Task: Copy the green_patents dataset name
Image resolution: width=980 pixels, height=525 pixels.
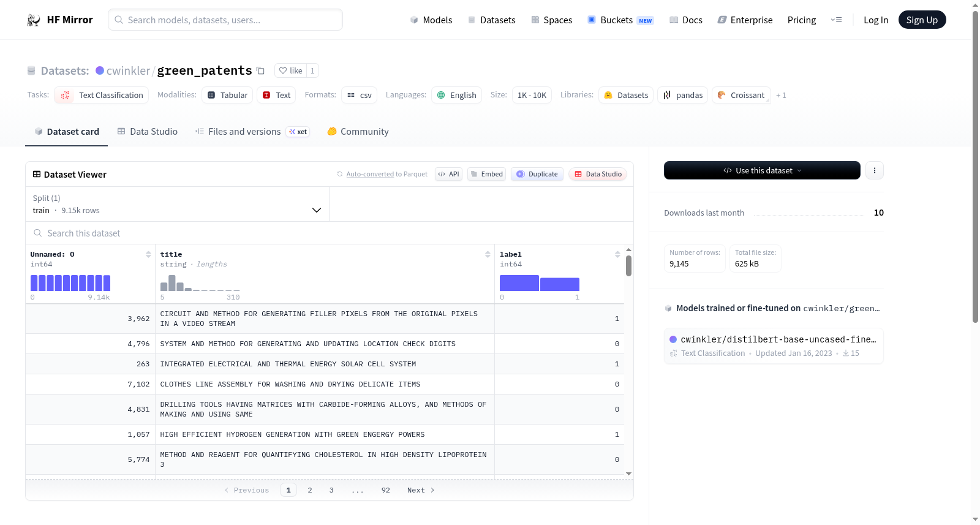Action: [x=260, y=70]
